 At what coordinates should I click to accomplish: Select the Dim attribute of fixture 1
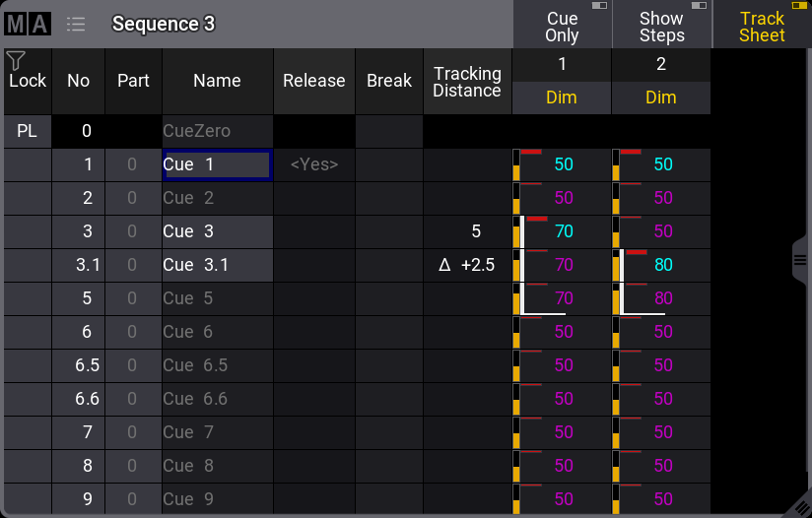(562, 97)
